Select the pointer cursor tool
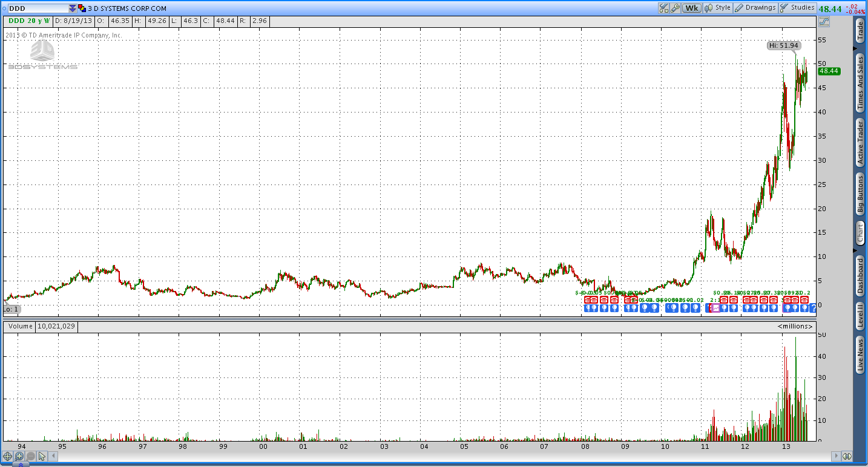 42,456
